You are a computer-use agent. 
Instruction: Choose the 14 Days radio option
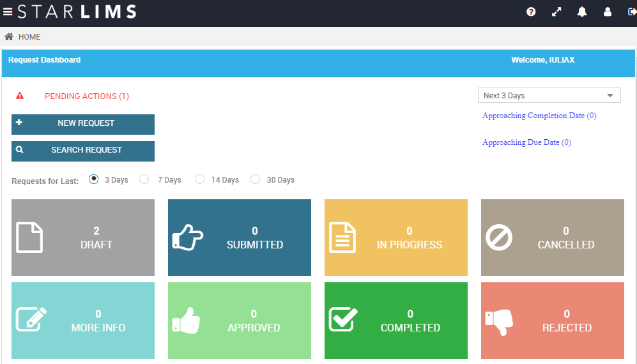tap(199, 179)
